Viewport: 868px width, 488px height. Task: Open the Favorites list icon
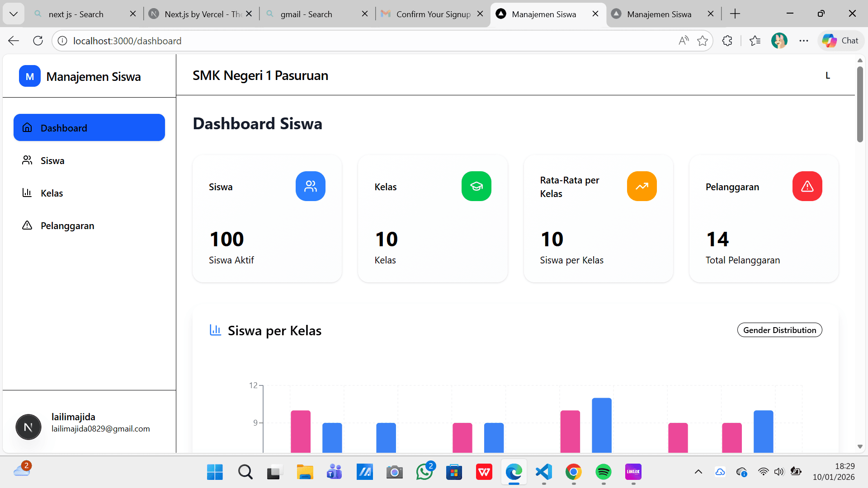pos(755,41)
